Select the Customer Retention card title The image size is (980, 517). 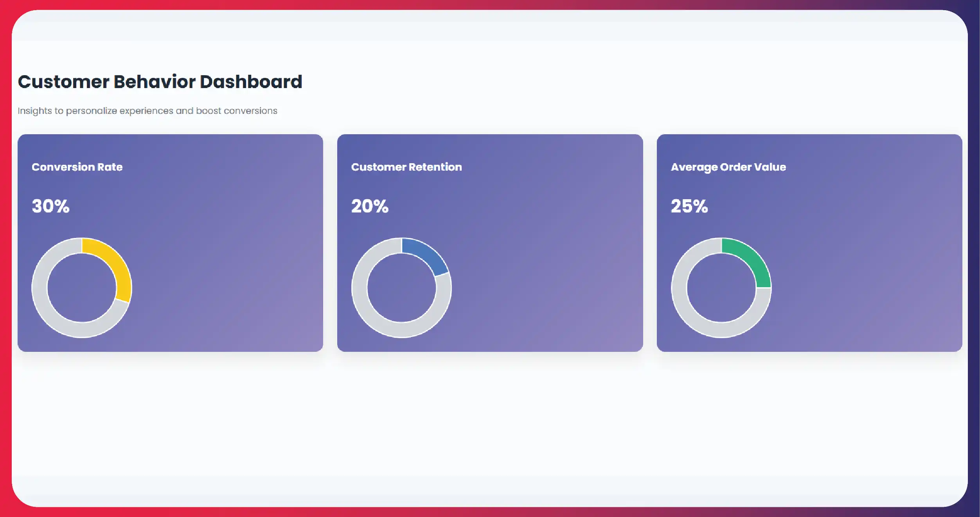tap(406, 167)
